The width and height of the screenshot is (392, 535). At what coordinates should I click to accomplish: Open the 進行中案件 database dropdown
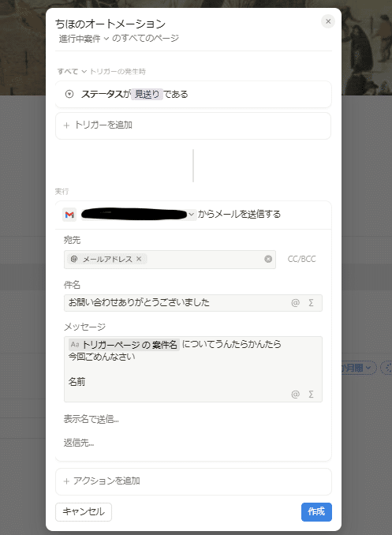[84, 39]
